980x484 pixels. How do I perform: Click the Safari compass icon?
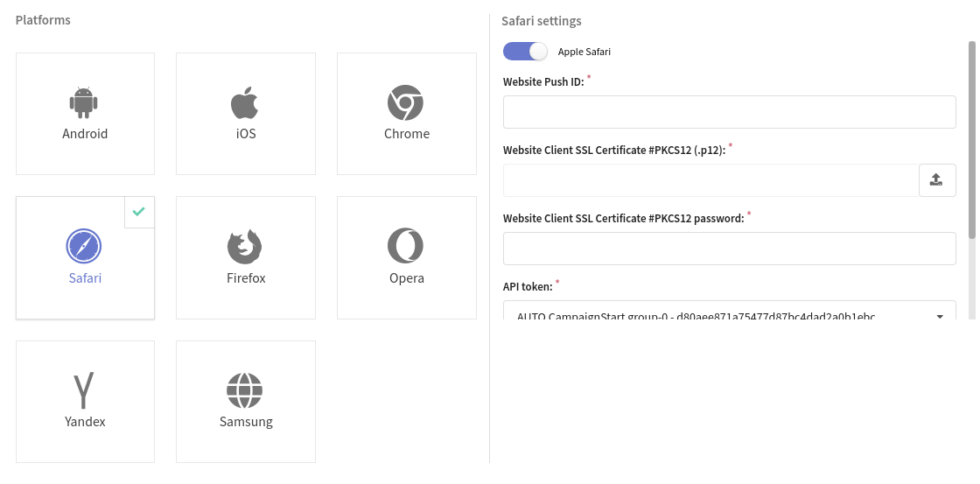coord(84,247)
